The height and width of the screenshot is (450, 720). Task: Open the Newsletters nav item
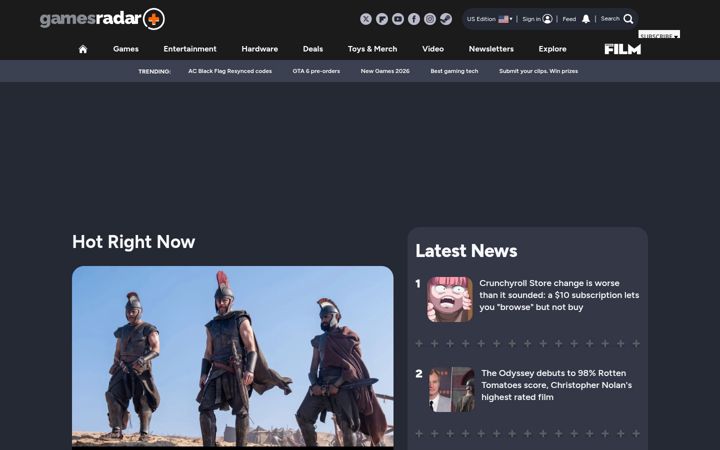pyautogui.click(x=491, y=49)
